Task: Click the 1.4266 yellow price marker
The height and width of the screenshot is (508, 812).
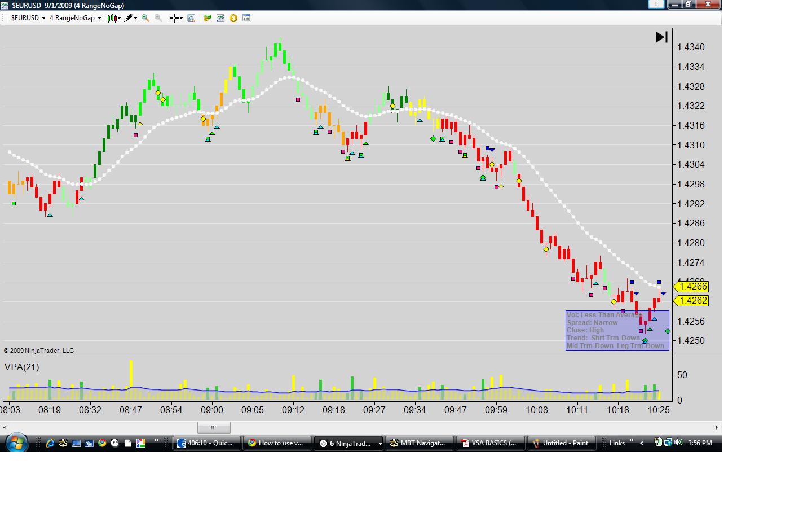Action: tap(692, 287)
